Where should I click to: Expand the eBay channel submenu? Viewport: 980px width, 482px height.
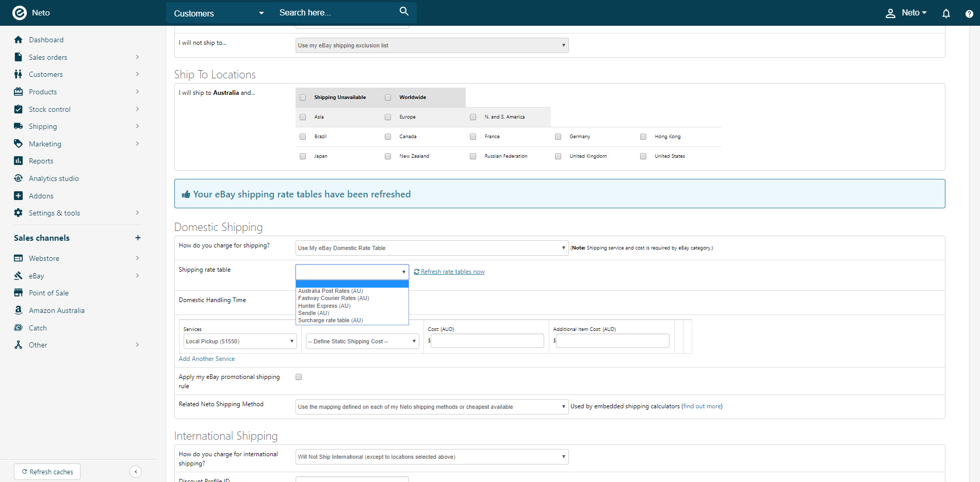[137, 275]
